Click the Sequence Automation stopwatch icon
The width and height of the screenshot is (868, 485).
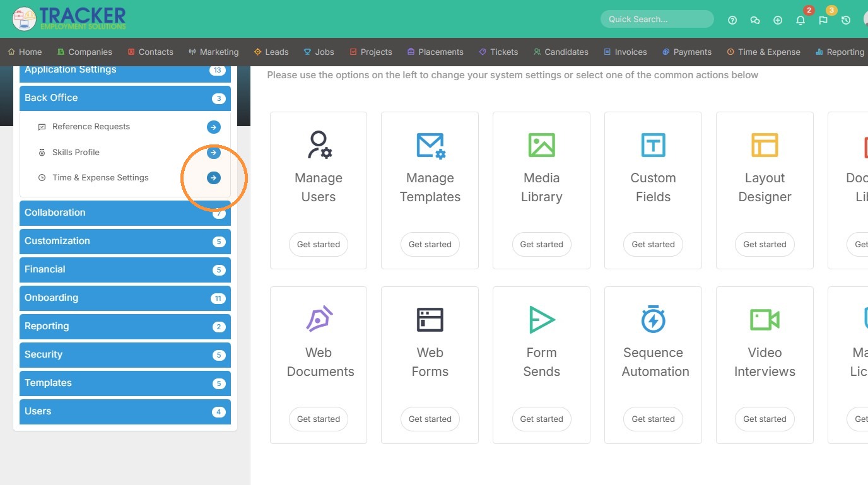tap(653, 319)
